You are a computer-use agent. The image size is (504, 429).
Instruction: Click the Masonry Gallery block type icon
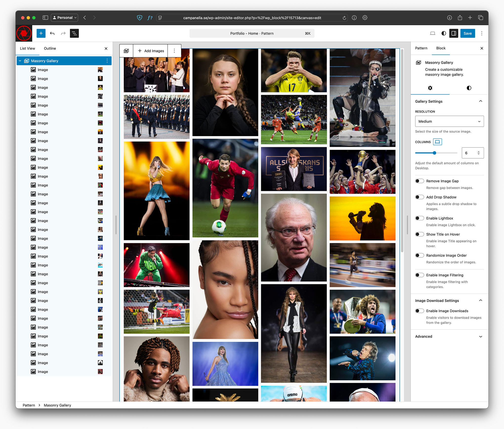pyautogui.click(x=126, y=51)
